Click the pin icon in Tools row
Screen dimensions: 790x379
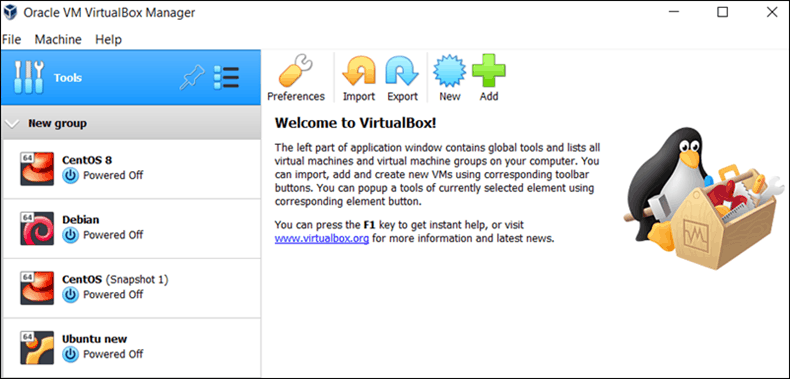tap(192, 78)
